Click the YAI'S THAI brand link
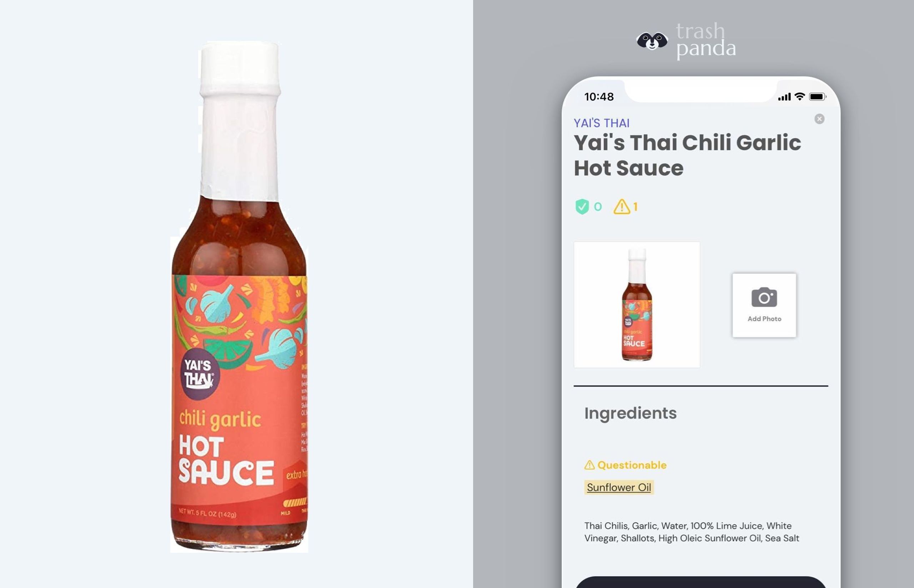Screen dimensions: 914x588 pyautogui.click(x=601, y=123)
